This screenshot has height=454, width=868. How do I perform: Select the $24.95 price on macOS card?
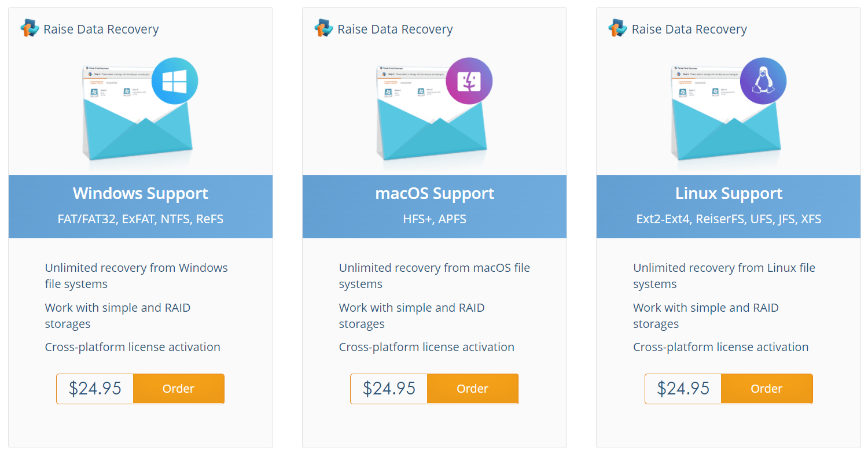coord(389,389)
